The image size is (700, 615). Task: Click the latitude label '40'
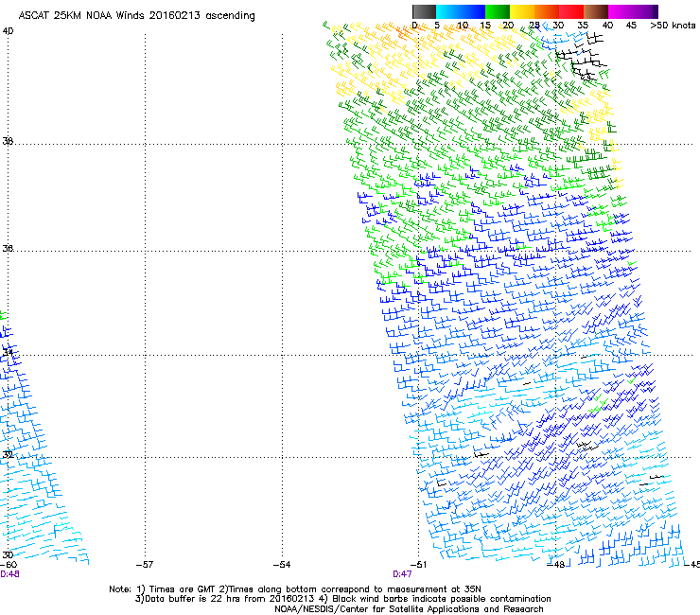pyautogui.click(x=8, y=31)
